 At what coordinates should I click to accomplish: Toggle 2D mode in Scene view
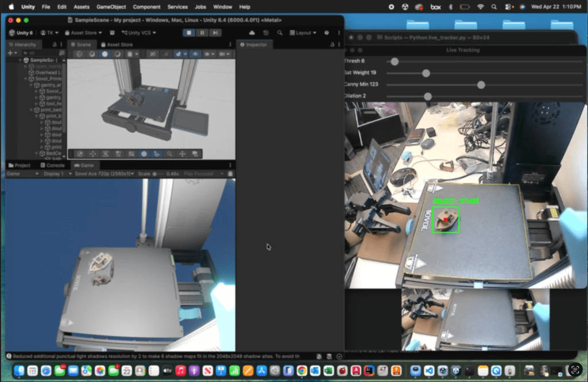pyautogui.click(x=153, y=54)
